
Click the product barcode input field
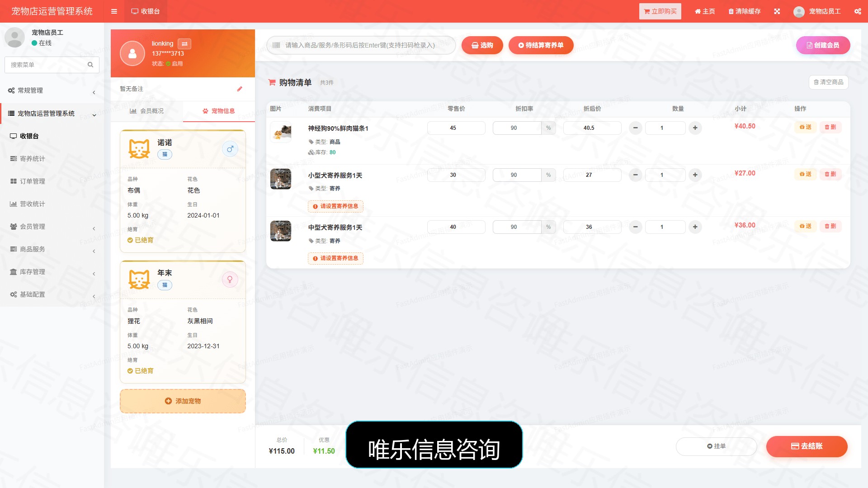[x=361, y=45]
